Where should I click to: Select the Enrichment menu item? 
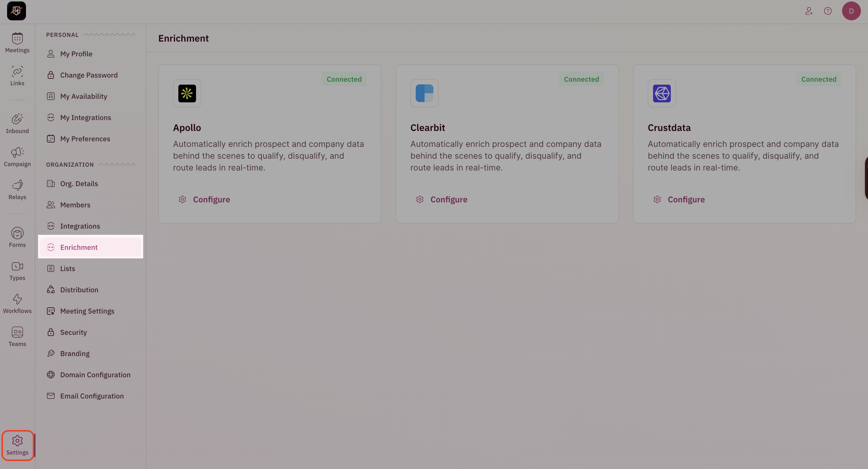[x=91, y=247]
